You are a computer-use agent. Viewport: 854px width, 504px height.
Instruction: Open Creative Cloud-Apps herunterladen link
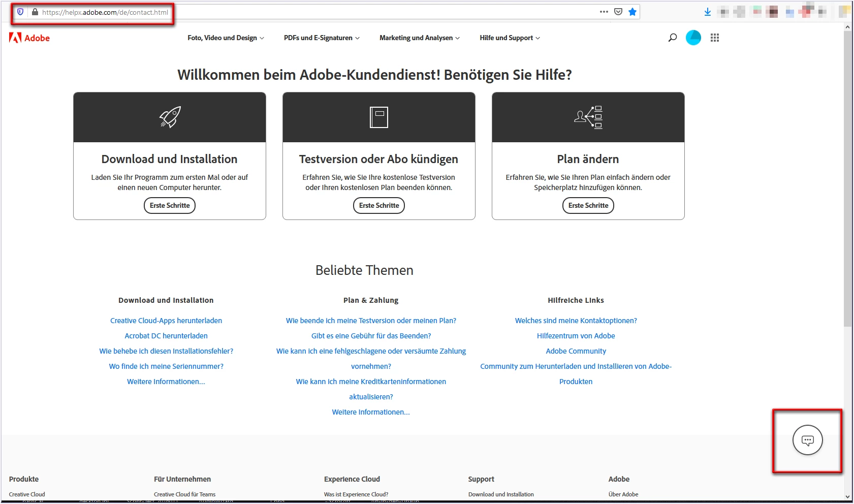(x=166, y=321)
